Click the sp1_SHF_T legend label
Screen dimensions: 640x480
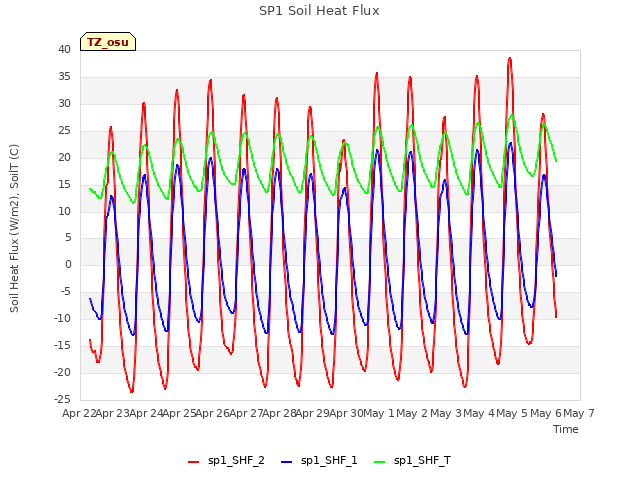point(422,460)
